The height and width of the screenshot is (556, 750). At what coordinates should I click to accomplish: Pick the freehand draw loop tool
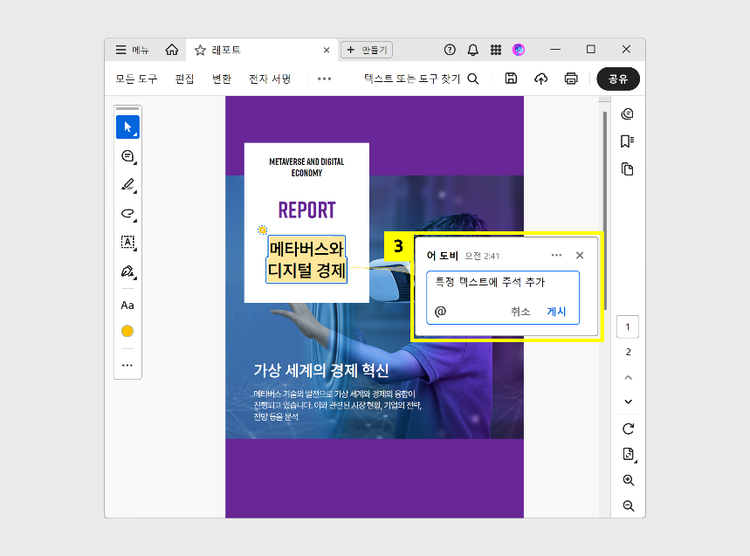click(127, 213)
